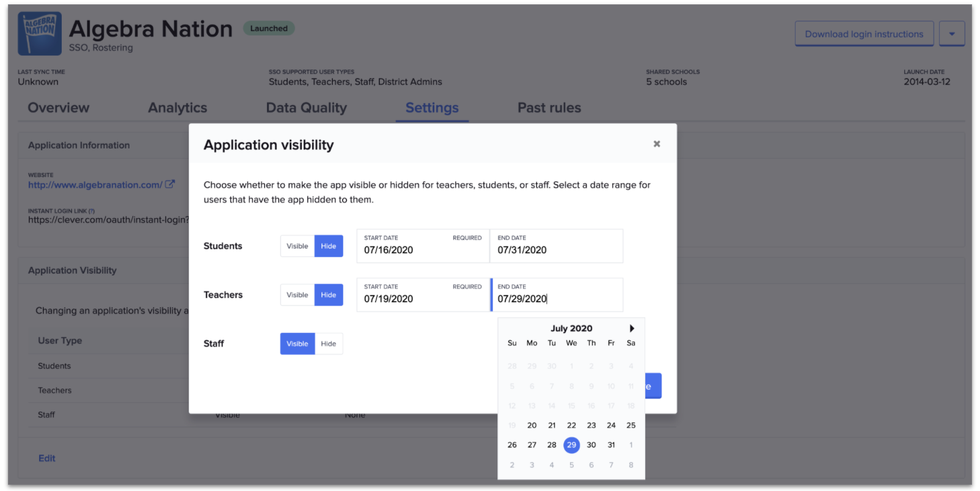Pick July 25 in the calendar
The width and height of the screenshot is (980, 491).
click(631, 426)
